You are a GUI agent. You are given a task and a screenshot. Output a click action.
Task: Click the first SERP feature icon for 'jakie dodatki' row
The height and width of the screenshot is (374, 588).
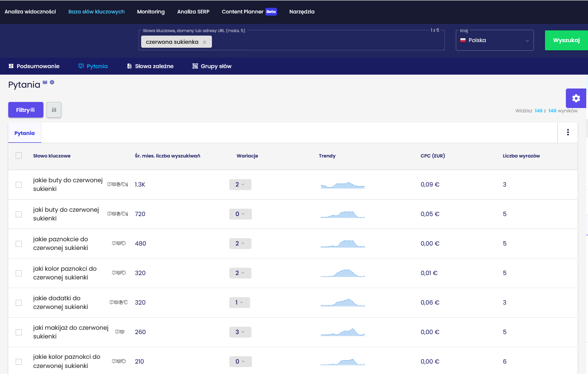112,302
